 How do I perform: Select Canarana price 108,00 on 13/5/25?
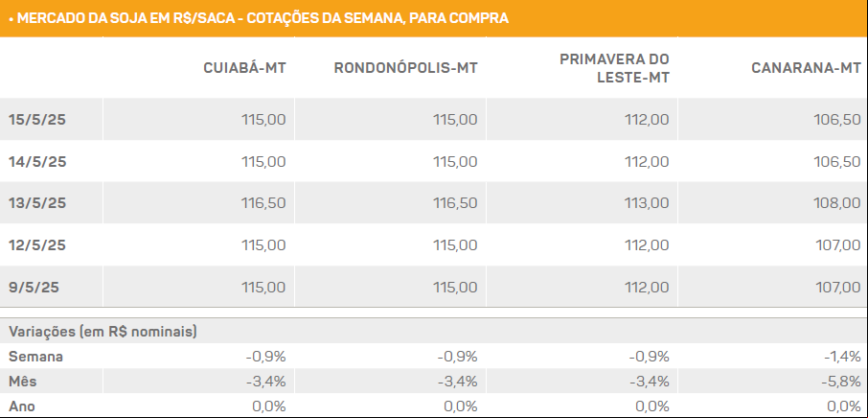click(837, 203)
